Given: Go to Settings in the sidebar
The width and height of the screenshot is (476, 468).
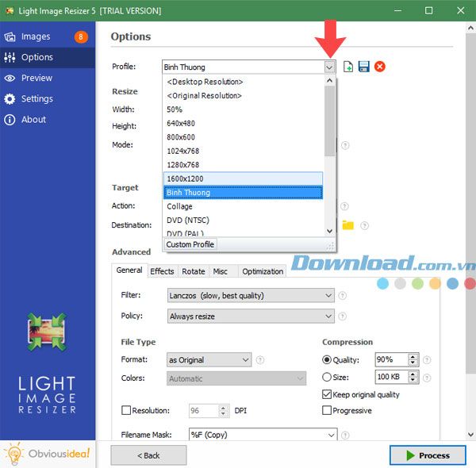Looking at the screenshot, I should coord(48,98).
